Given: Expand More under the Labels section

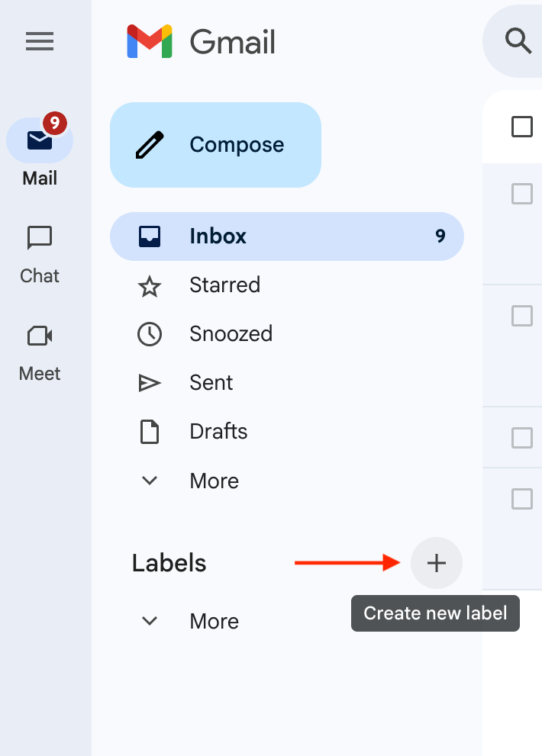Looking at the screenshot, I should click(x=214, y=622).
